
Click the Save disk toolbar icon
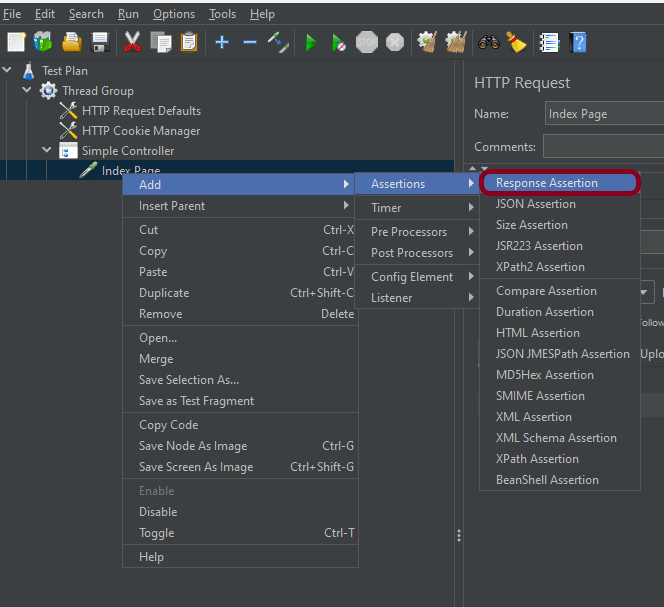100,42
